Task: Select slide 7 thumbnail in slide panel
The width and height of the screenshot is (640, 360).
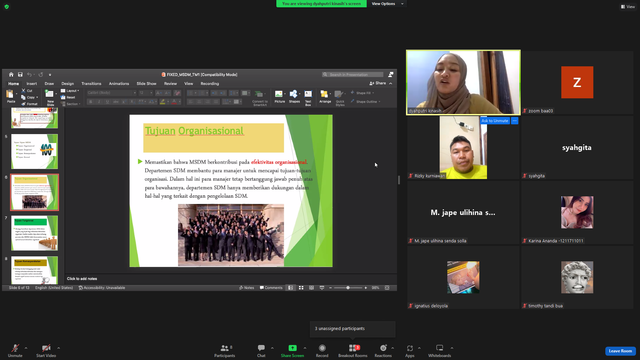Action: (x=34, y=233)
